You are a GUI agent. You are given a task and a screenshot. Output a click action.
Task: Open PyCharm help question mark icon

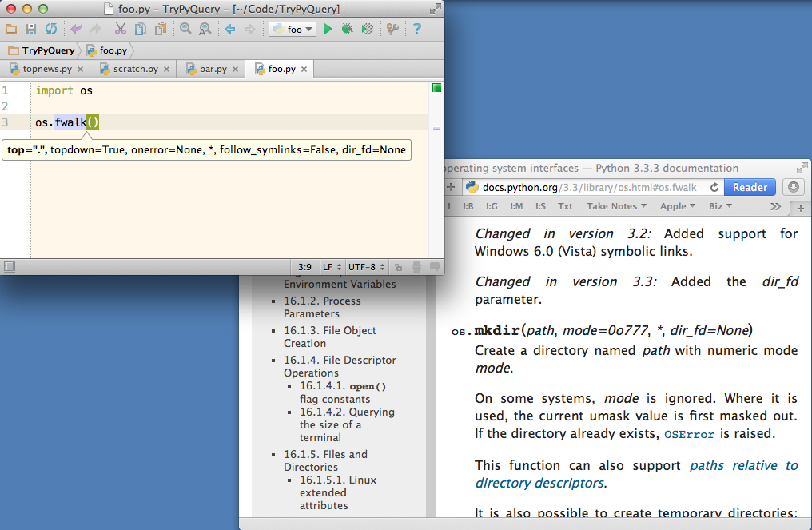click(x=417, y=29)
